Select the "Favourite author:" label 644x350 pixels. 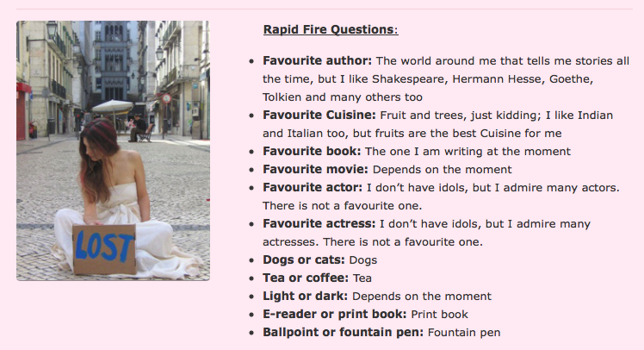pos(317,60)
